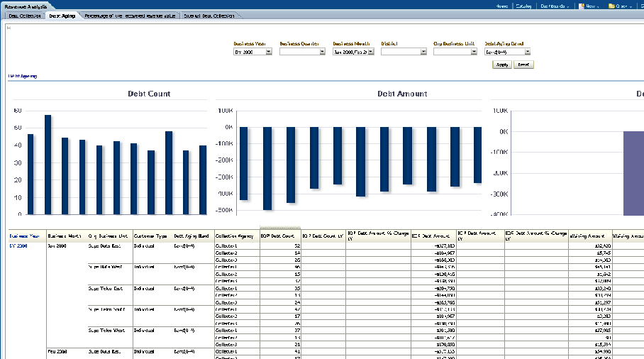Expand the Business Quarter dropdown
Screen dimensions: 644x359
[323, 52]
